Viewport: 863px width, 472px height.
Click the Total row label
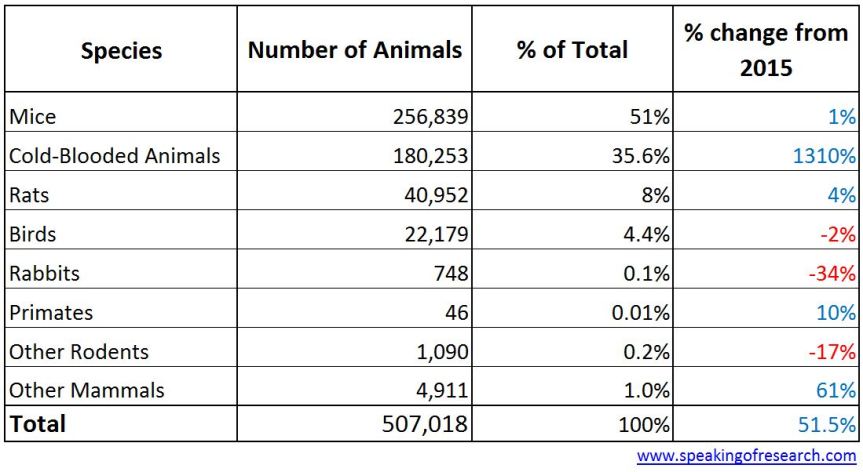coord(38,424)
